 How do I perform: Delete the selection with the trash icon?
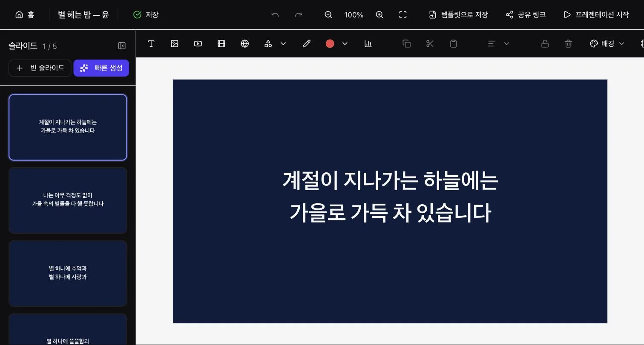coord(568,43)
